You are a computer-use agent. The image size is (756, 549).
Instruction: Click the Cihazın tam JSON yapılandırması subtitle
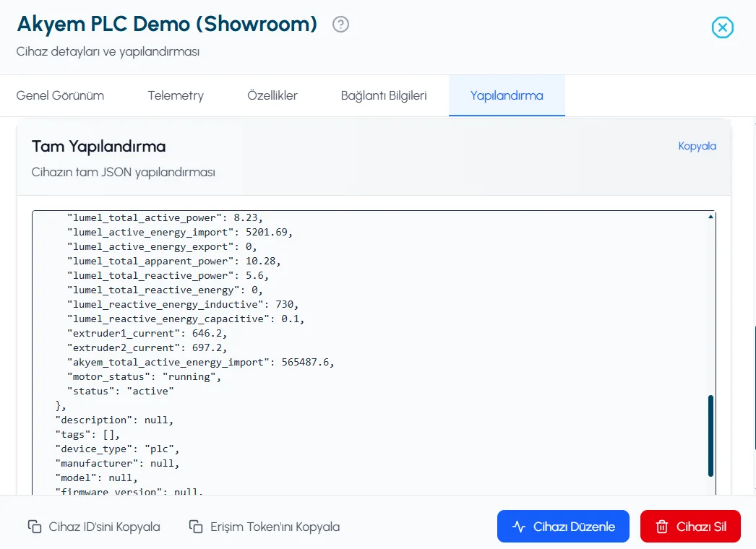(x=124, y=172)
